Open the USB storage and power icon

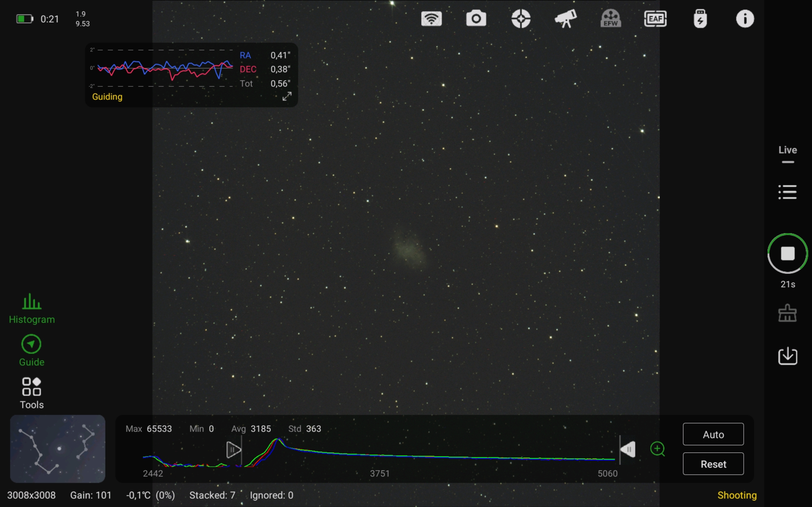(x=700, y=19)
